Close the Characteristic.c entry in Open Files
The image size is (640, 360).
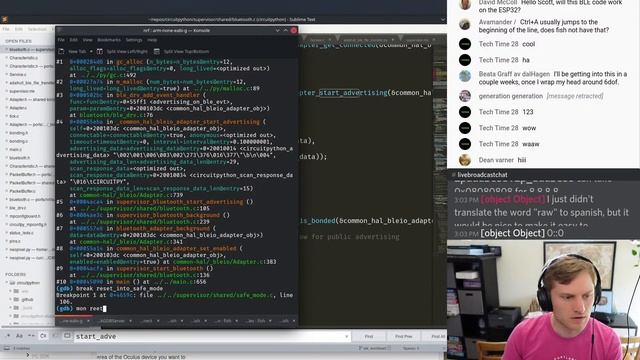[x=7, y=58]
